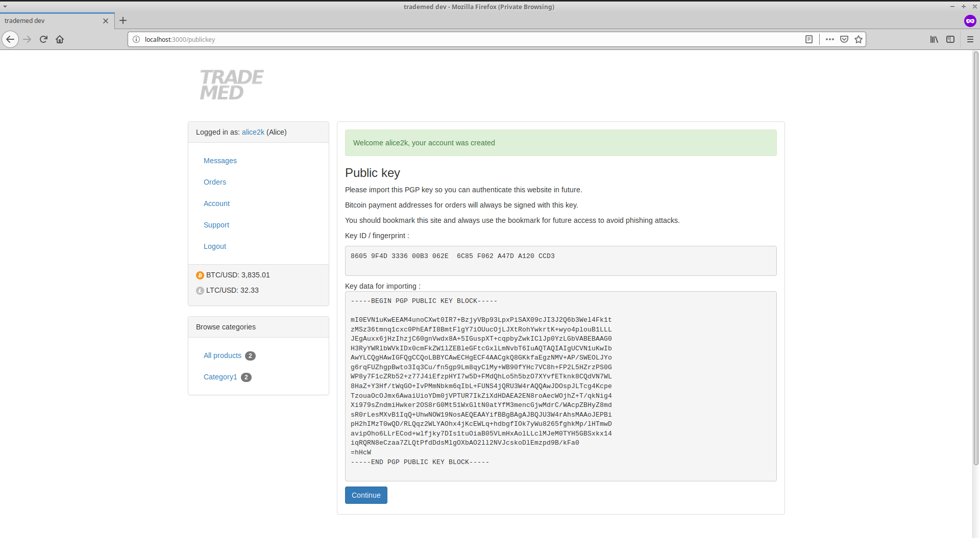Toggle Reader View icon in address bar
Image resolution: width=980 pixels, height=538 pixels.
coord(809,39)
